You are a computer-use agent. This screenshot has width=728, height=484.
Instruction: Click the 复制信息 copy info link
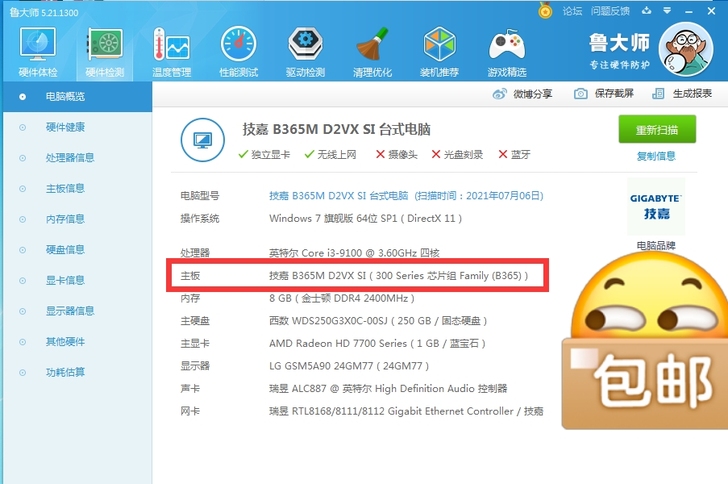tap(656, 156)
